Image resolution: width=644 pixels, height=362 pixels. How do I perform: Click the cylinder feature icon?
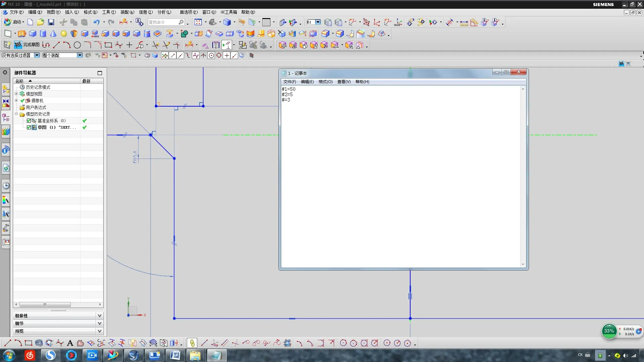coord(43,34)
